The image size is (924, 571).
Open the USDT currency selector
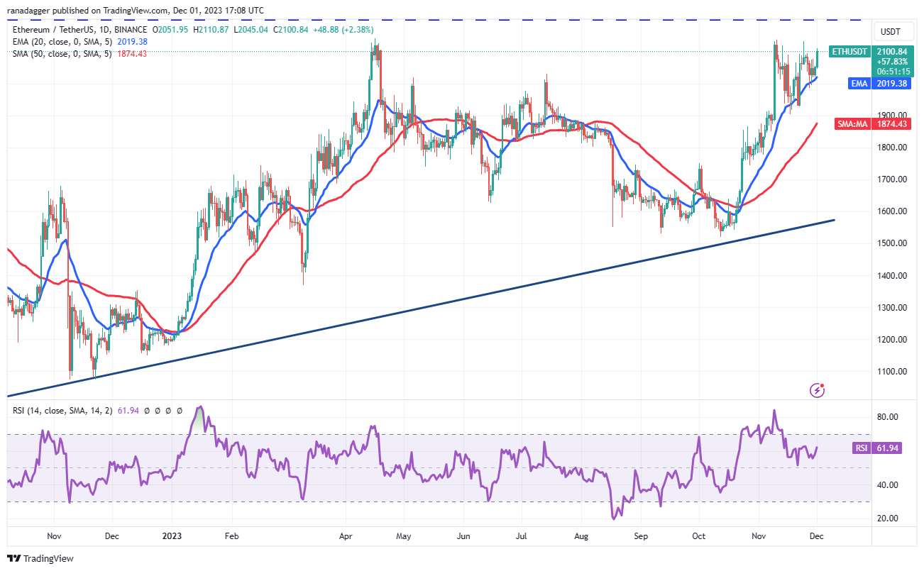coord(890,32)
